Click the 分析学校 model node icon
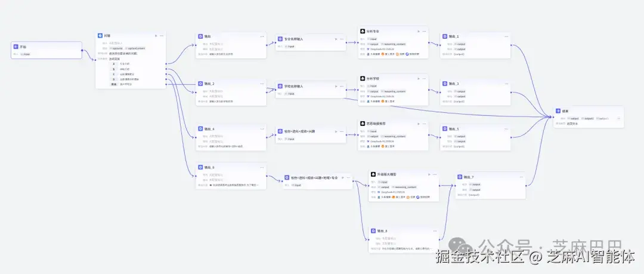 click(x=363, y=78)
